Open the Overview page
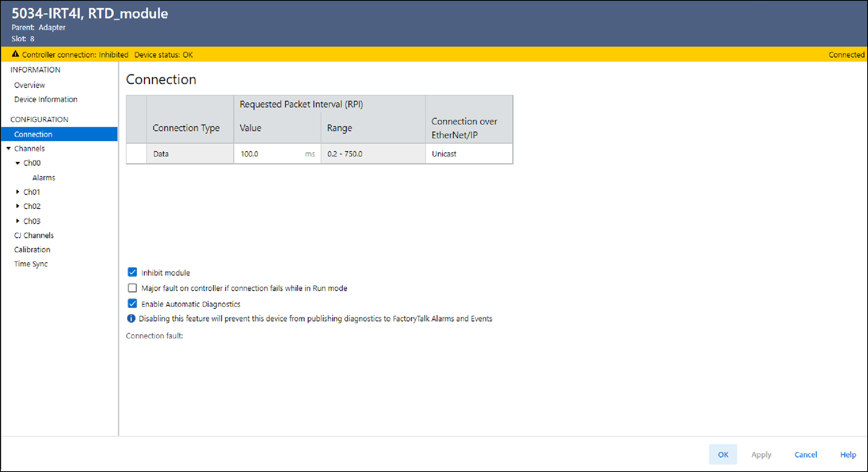 (29, 85)
